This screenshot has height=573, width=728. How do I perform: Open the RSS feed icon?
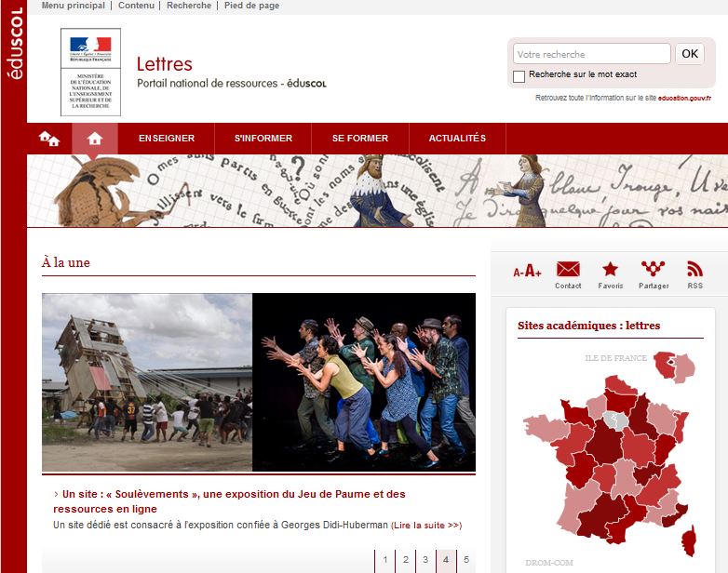(x=694, y=270)
